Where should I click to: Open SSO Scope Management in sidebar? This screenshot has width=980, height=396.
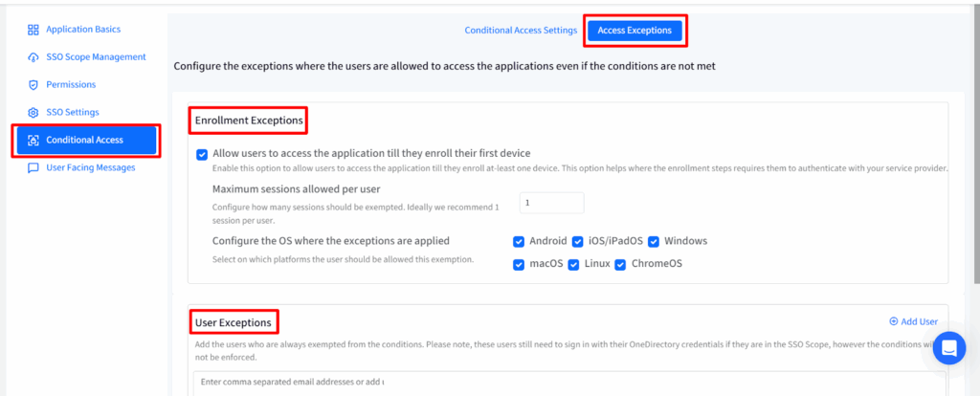96,57
